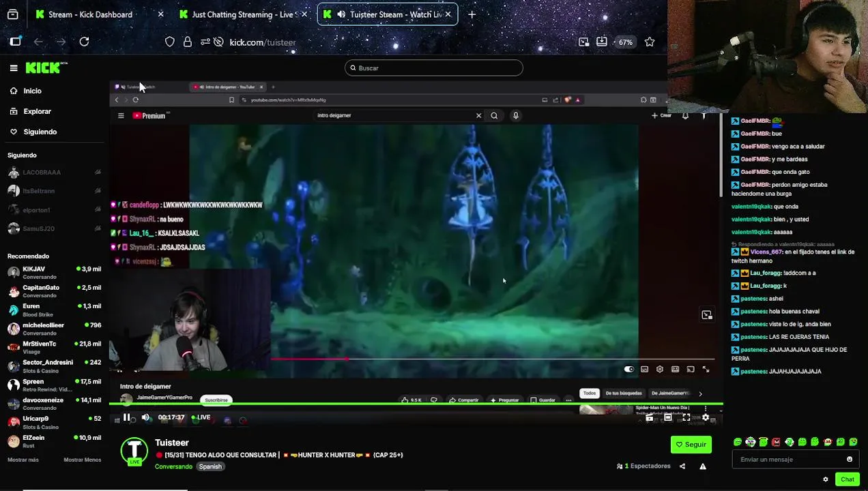Toggle YouTube autoplay switch in stream
Screen dimensions: 868x491
click(629, 370)
